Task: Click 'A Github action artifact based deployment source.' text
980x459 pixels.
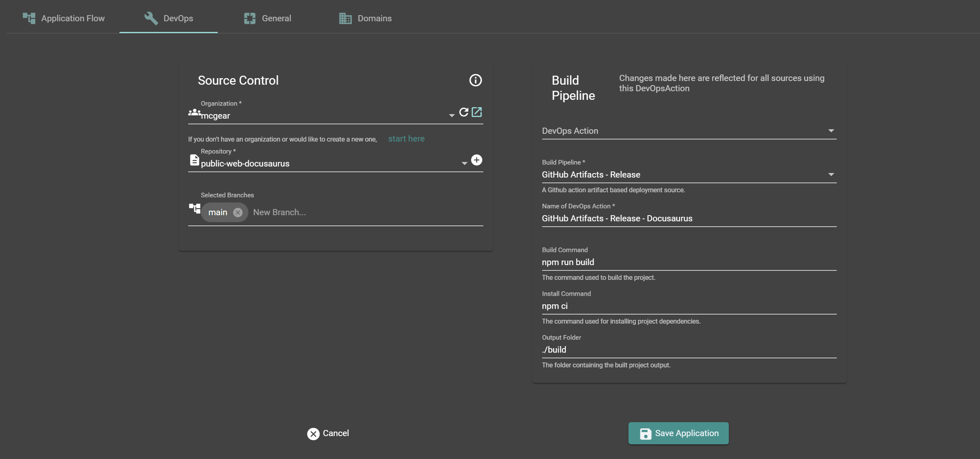Action: (613, 190)
